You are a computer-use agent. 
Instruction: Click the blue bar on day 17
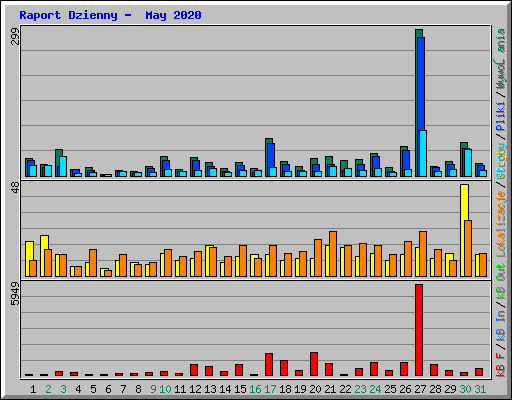click(271, 155)
